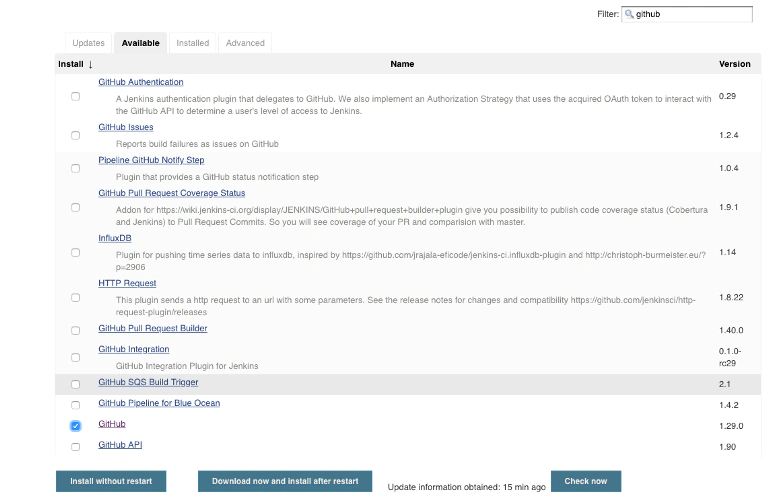
Task: Open GitHub Pipeline for Blue Ocean link
Action: tap(159, 403)
